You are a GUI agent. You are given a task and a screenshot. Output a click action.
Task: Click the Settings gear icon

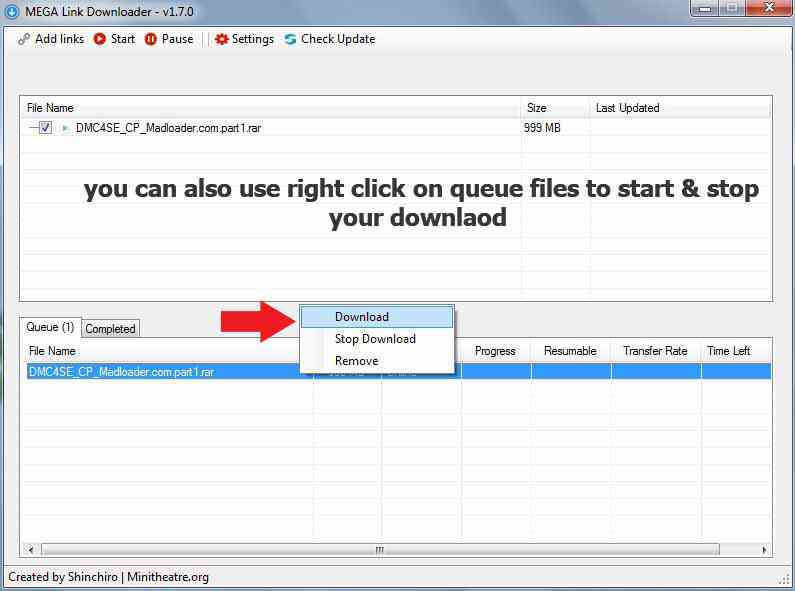222,39
